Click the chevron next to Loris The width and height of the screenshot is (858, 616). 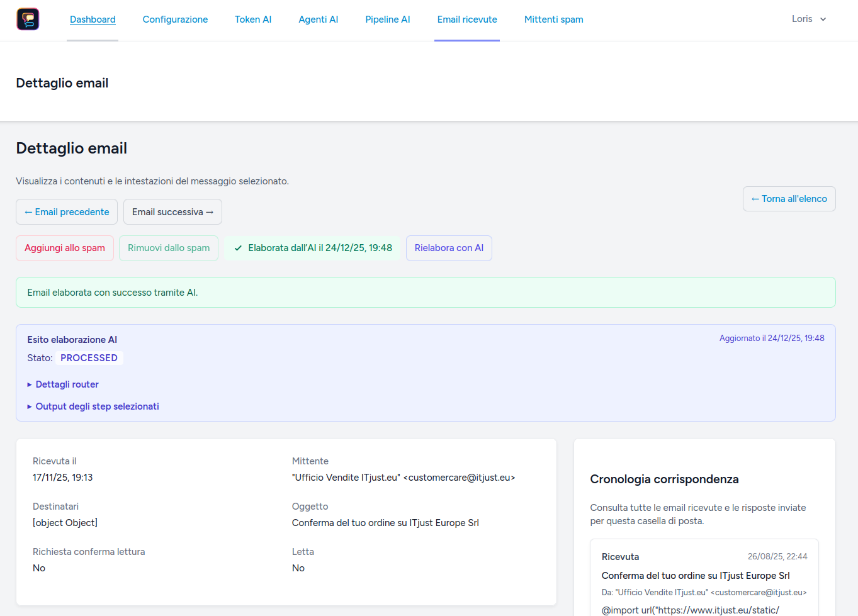coord(823,20)
